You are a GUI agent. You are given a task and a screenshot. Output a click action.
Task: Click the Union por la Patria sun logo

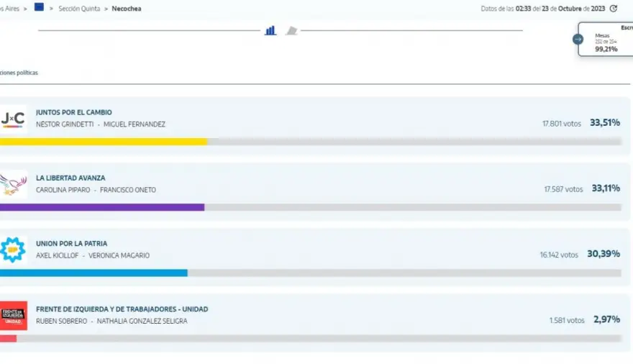pyautogui.click(x=14, y=250)
